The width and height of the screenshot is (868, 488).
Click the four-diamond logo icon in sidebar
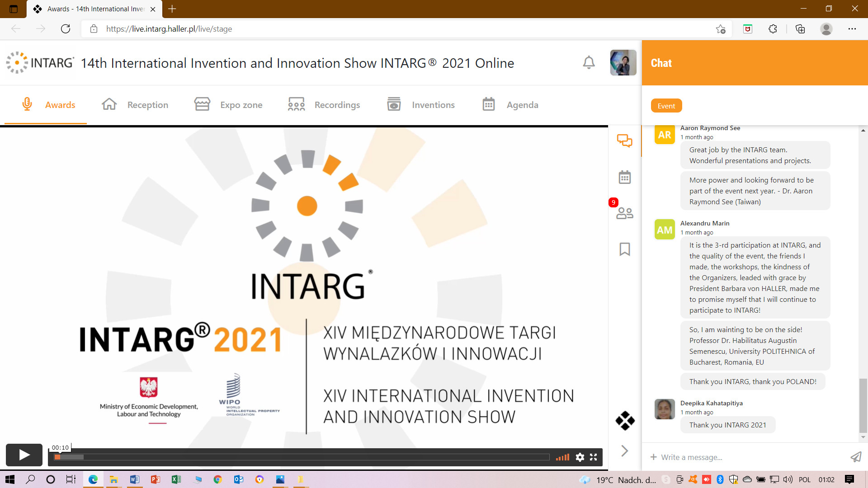[x=625, y=421]
